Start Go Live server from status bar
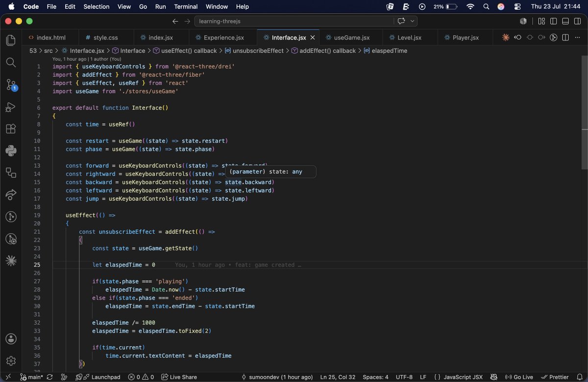This screenshot has height=382, width=588. [x=518, y=377]
